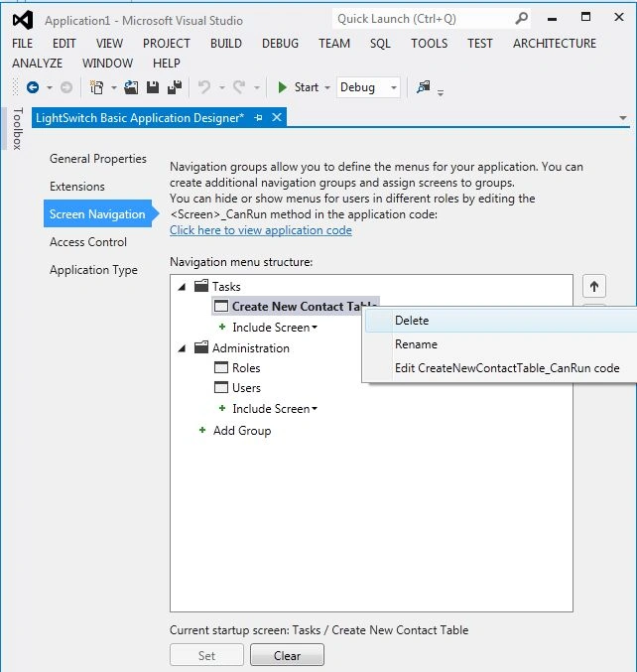
Task: Open the ARCHITECTURE menu
Action: point(555,44)
